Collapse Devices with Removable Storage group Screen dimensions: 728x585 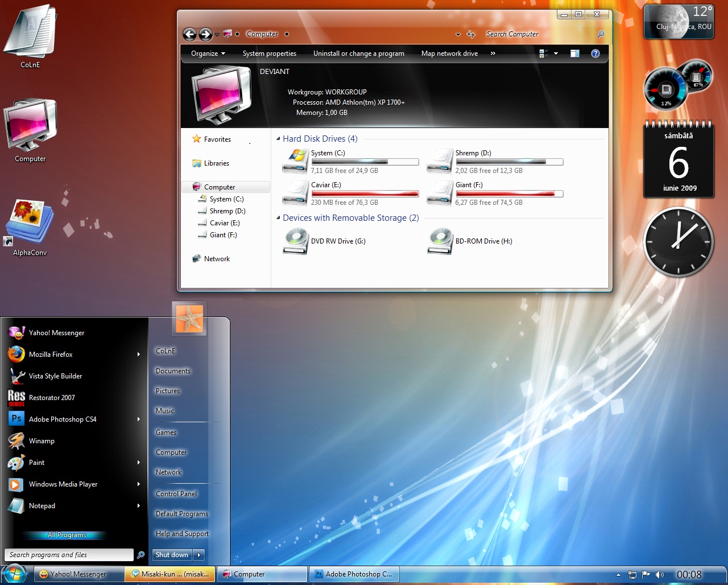[278, 218]
